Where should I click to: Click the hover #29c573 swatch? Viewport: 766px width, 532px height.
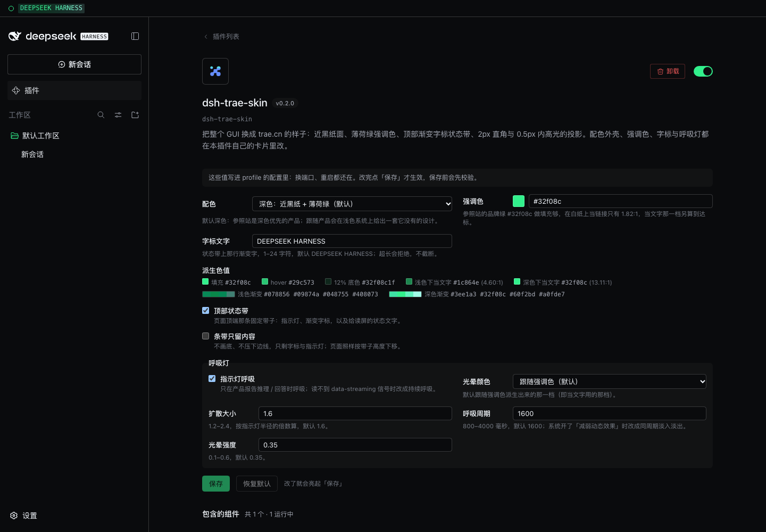[265, 282]
